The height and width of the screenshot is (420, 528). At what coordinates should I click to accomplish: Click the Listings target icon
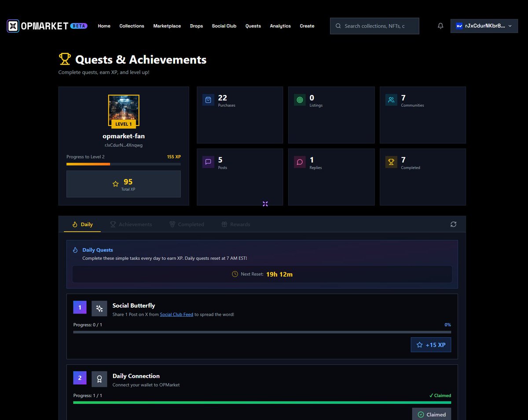click(300, 100)
